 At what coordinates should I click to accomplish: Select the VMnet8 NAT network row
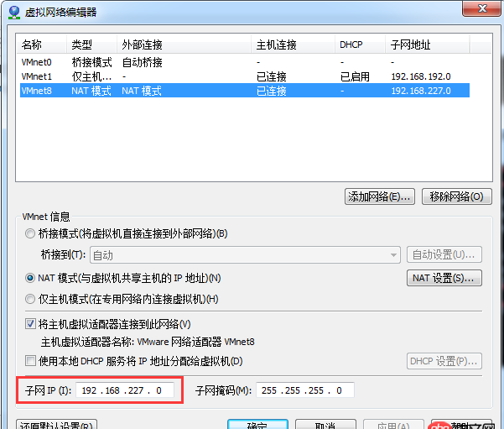(x=37, y=91)
